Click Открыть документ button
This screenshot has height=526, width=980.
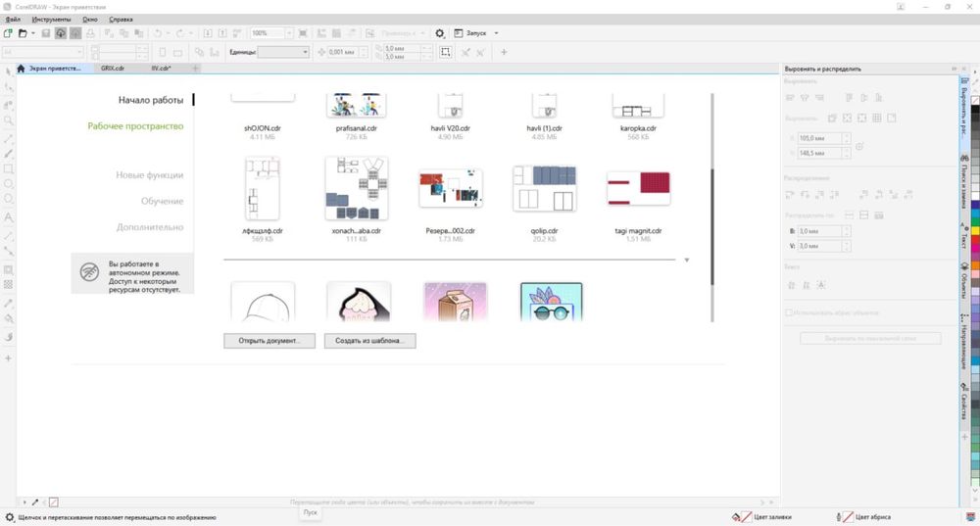coord(269,341)
